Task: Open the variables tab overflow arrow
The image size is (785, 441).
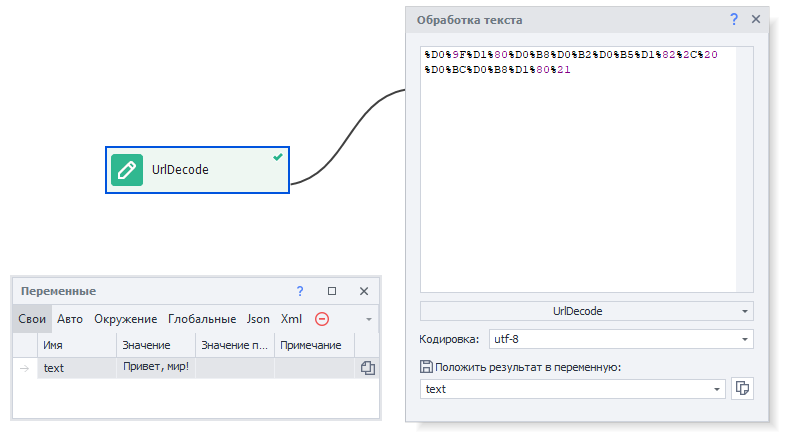Action: (x=369, y=319)
